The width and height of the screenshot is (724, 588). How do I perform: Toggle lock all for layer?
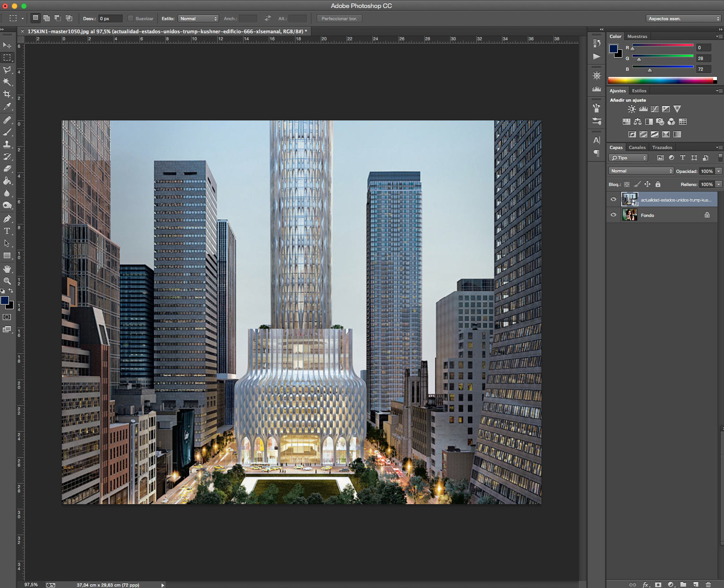[658, 184]
